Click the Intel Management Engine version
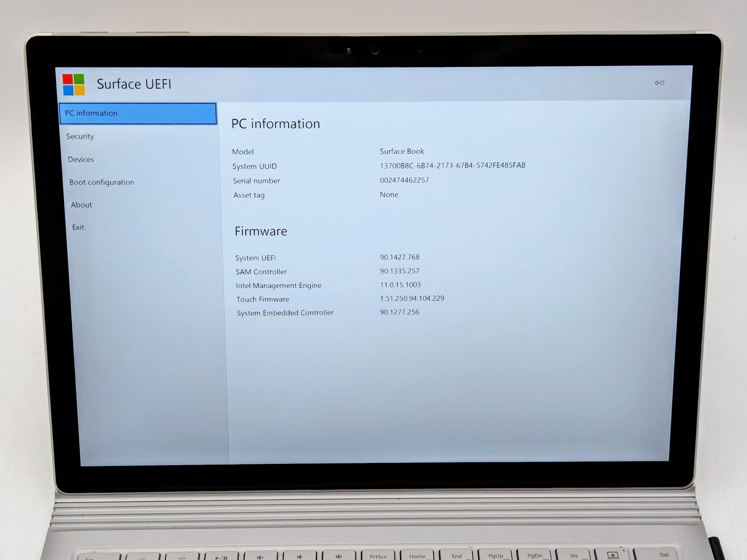 click(x=400, y=285)
